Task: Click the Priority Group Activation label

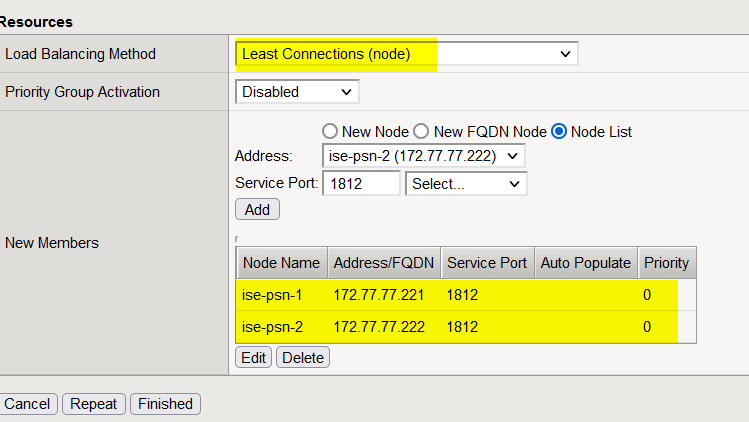Action: (82, 92)
